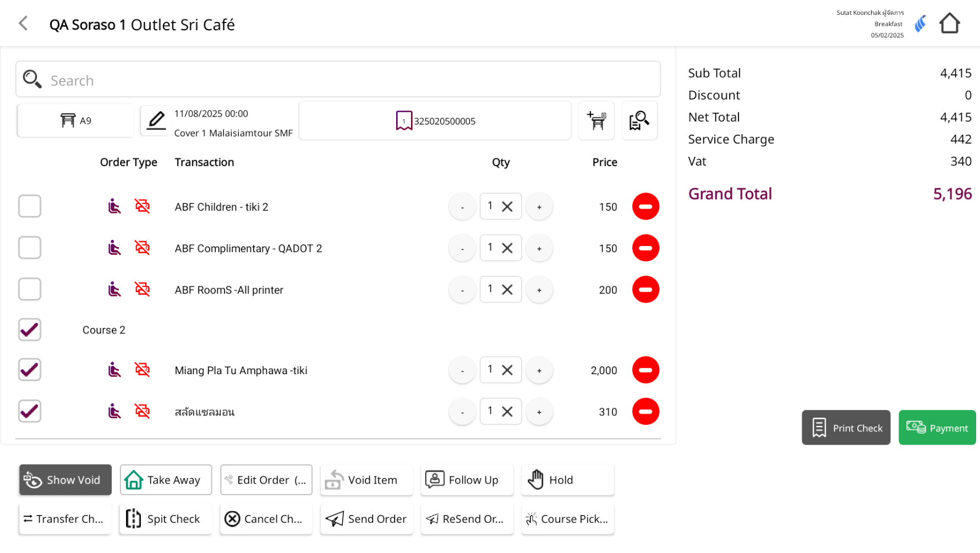Delete the สลัดแซลมอน item with red minus
The height and width of the screenshot is (553, 980).
click(645, 412)
